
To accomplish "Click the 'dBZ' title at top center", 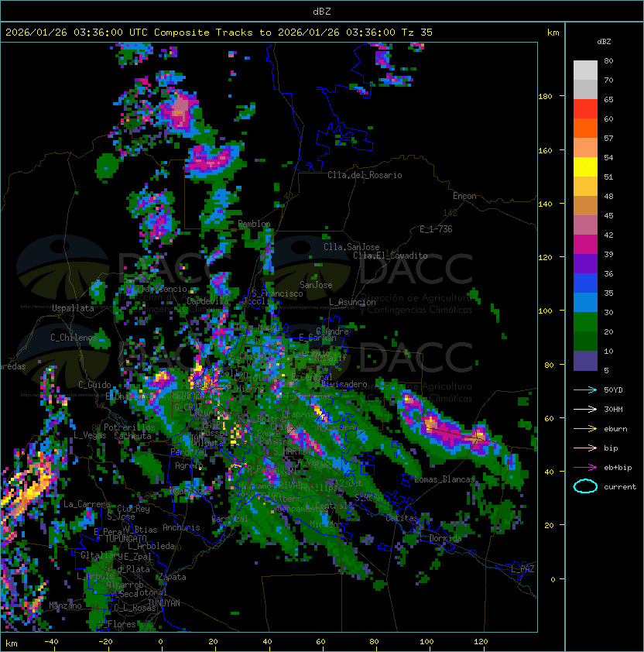I will pyautogui.click(x=322, y=12).
